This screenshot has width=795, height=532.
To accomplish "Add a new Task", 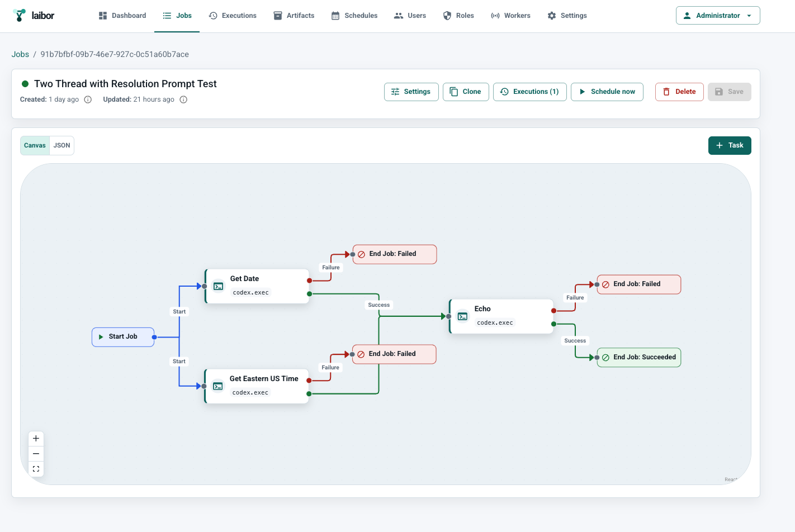I will (730, 145).
